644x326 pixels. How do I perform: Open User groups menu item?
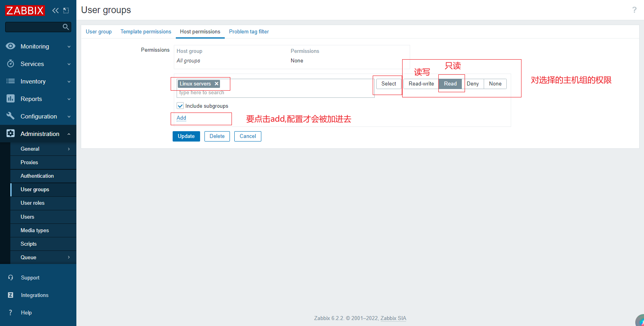click(43, 189)
